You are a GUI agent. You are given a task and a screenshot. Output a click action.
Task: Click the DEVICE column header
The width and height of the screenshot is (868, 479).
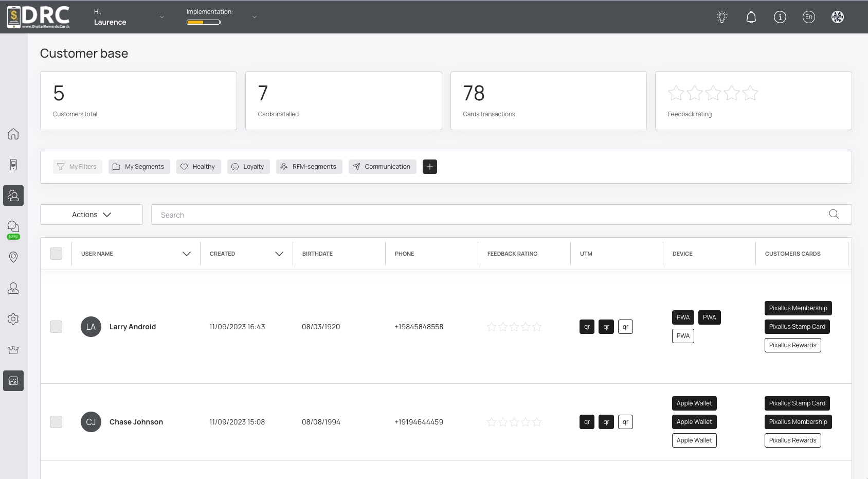[682, 254]
